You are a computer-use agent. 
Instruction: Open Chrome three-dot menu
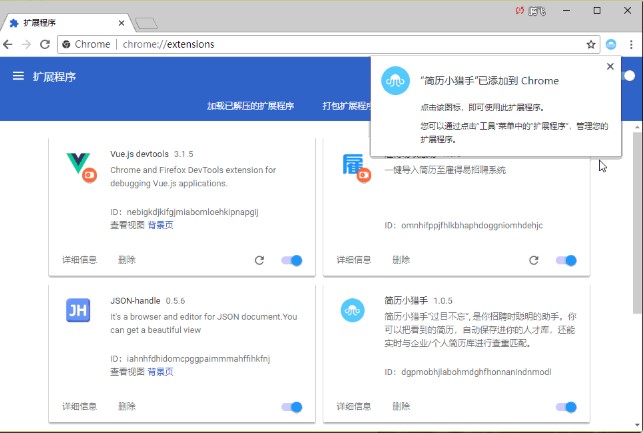tap(632, 44)
